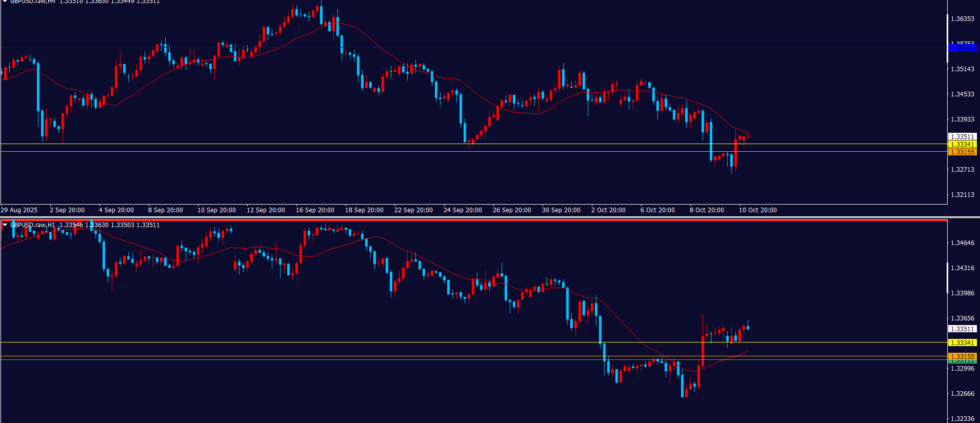Click the 1.36353 price scale value
Image resolution: width=980 pixels, height=423 pixels.
(962, 19)
